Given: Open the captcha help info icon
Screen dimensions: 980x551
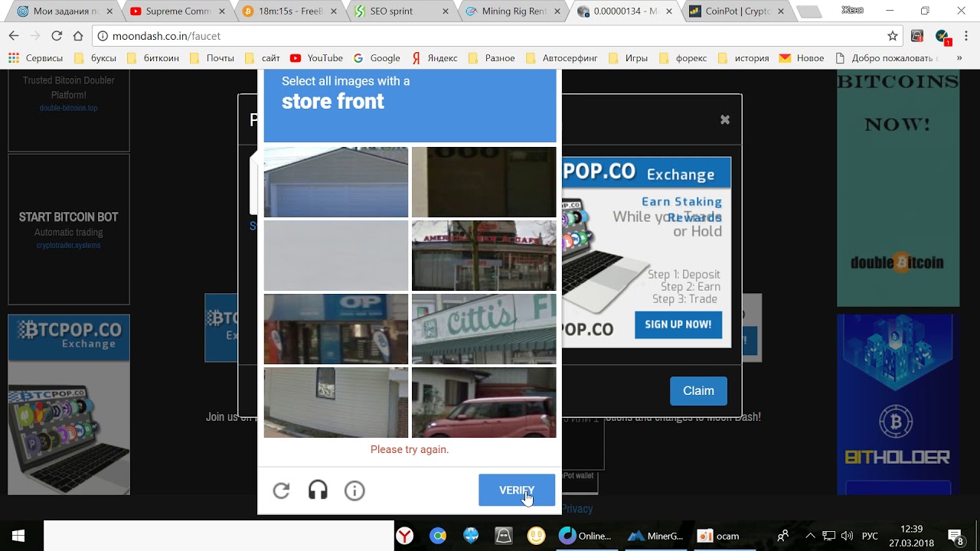Looking at the screenshot, I should 354,491.
